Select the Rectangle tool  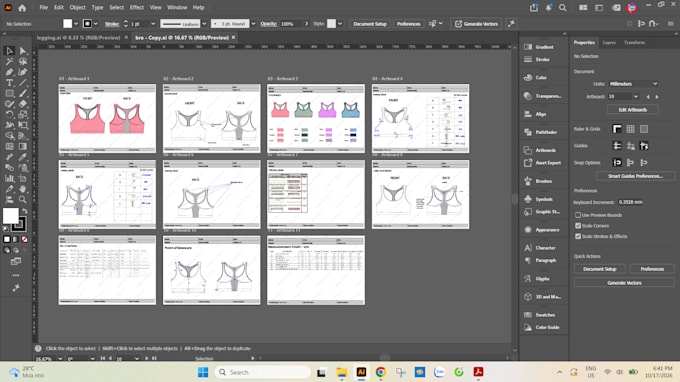coord(9,93)
